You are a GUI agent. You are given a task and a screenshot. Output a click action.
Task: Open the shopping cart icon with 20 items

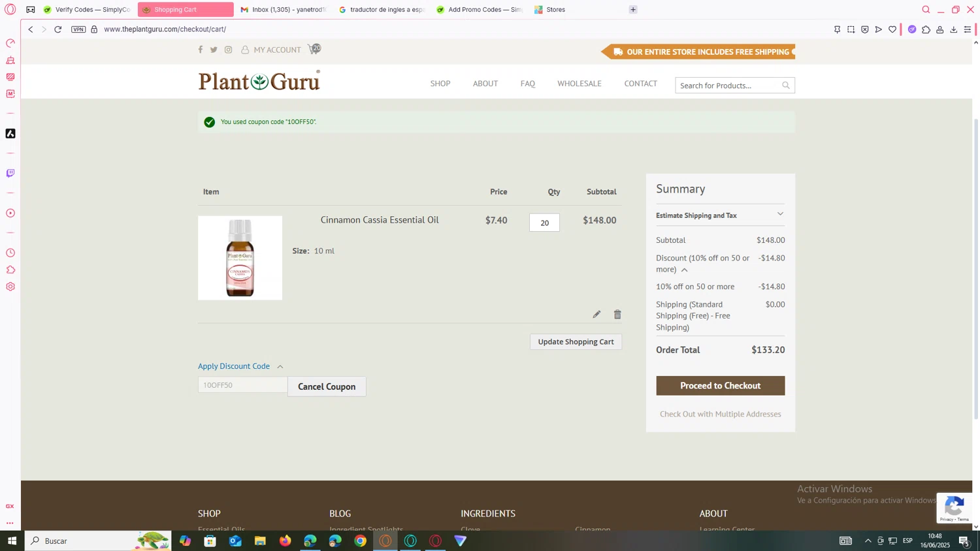coord(314,49)
